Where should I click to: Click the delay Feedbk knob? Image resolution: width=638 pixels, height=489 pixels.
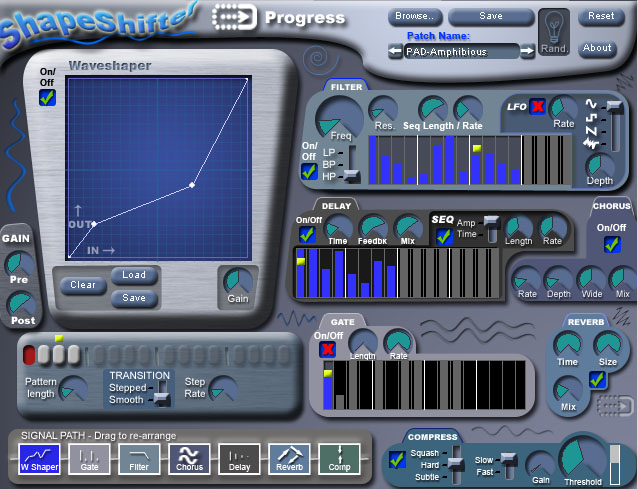click(373, 228)
